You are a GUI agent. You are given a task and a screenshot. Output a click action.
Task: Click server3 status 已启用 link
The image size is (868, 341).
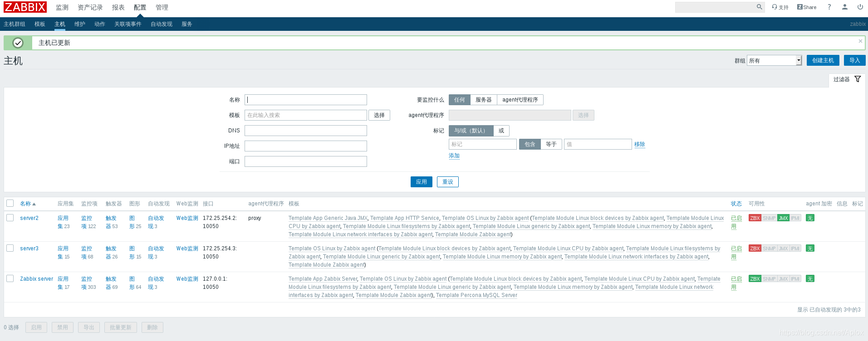(x=736, y=253)
